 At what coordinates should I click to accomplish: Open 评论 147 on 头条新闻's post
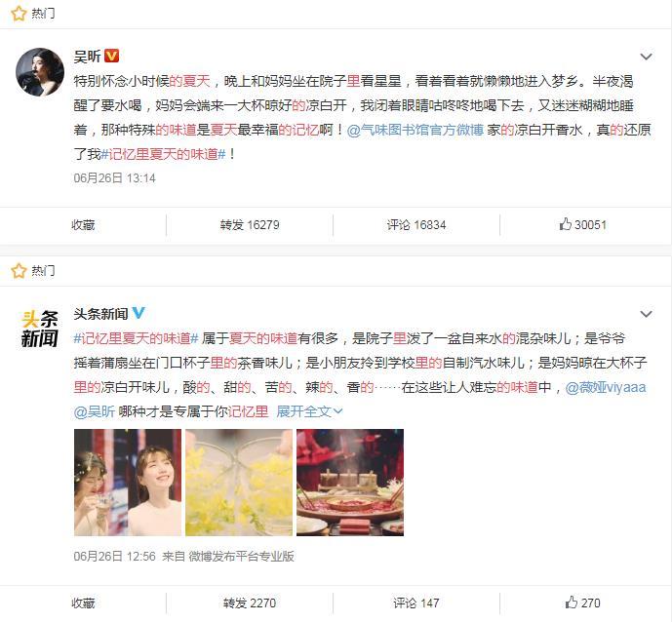point(416,603)
